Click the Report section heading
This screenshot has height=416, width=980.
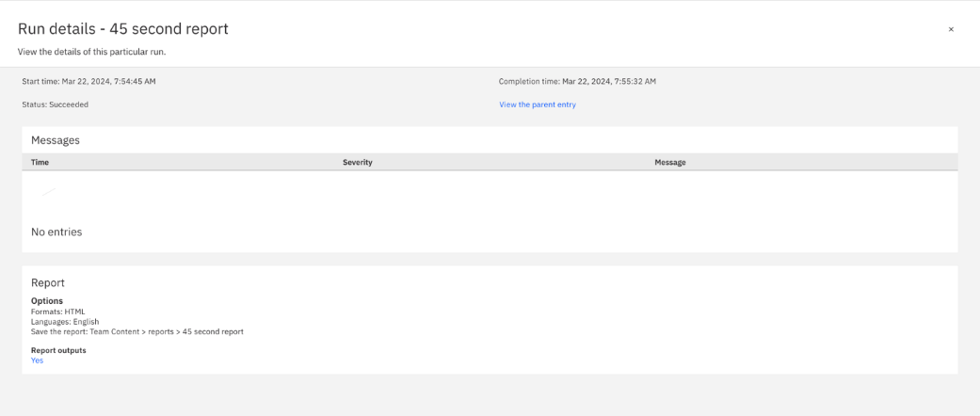[x=47, y=283]
